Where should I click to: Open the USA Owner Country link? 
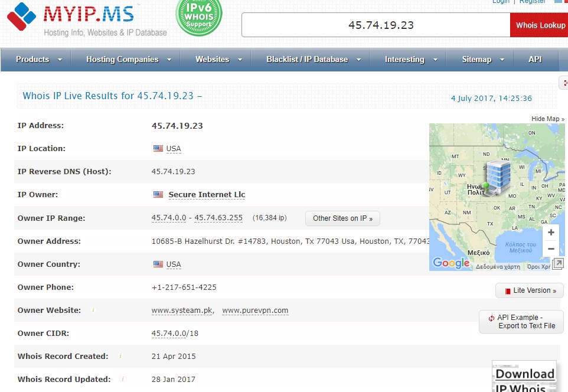[174, 264]
